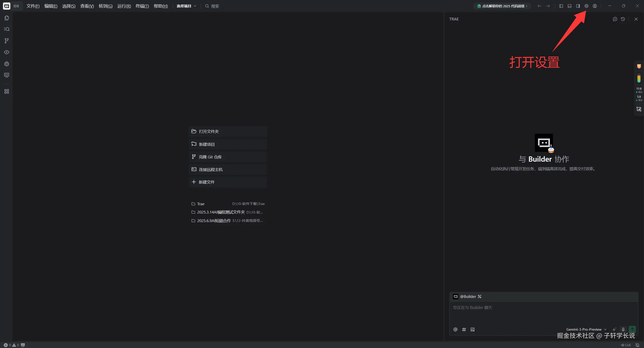Start a new chat in TRAE panel
This screenshot has width=644, height=348.
point(615,19)
